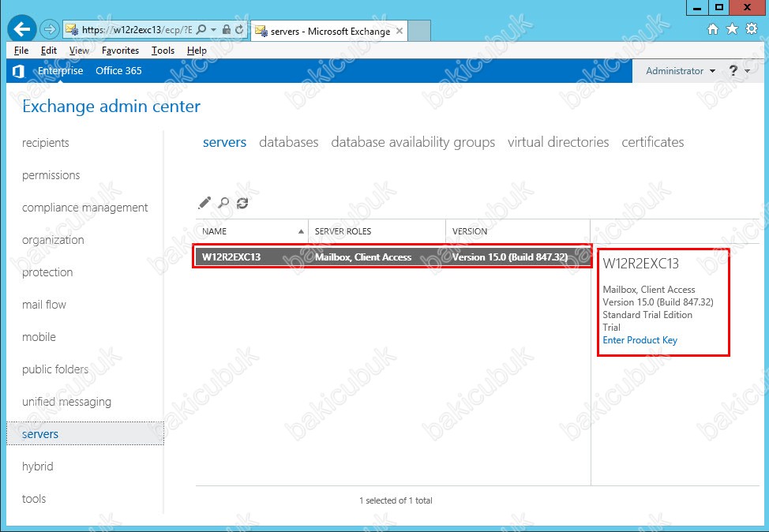
Task: Switch to the databases tab
Action: point(288,142)
